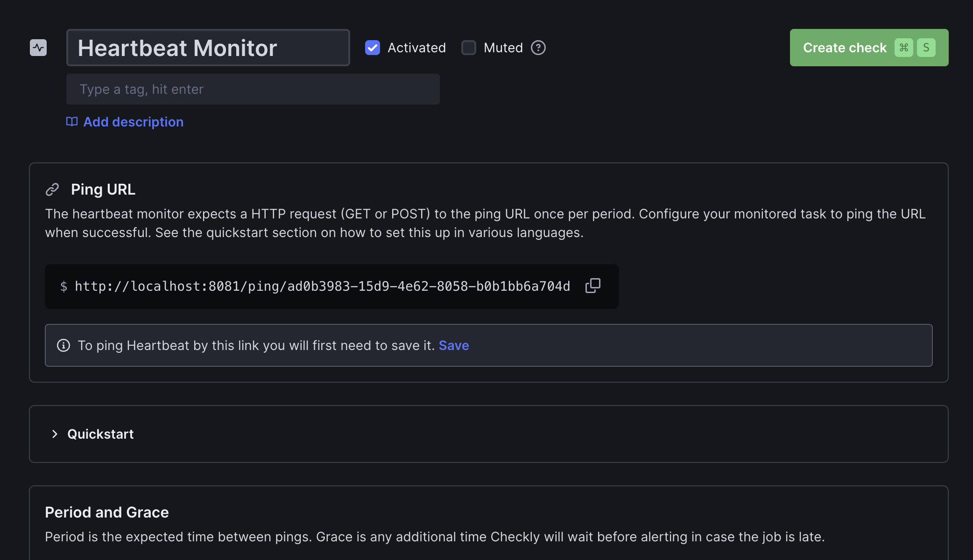The image size is (973, 560).
Task: Click the command key badge on Create check
Action: click(x=904, y=47)
